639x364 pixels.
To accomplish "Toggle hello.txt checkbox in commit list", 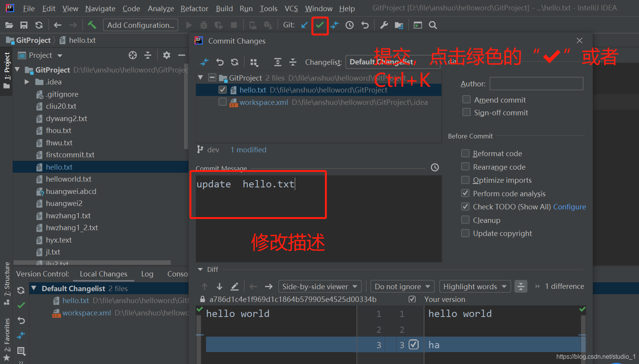I will tap(223, 90).
